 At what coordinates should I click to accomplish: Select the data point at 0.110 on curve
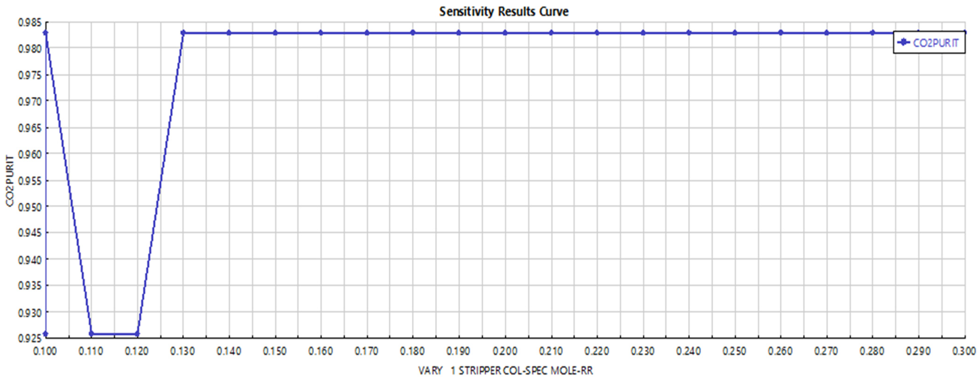(x=91, y=334)
